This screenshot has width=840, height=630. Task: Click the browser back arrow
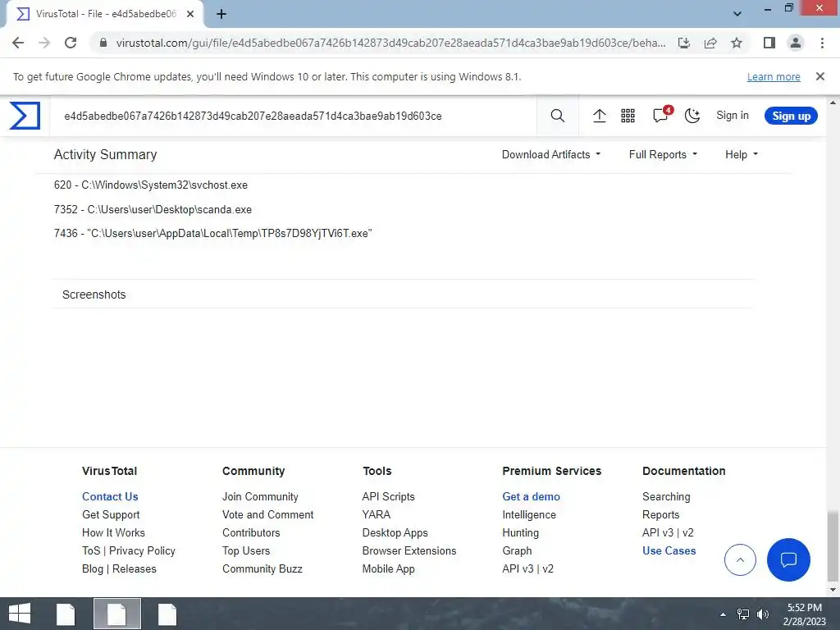[x=18, y=43]
